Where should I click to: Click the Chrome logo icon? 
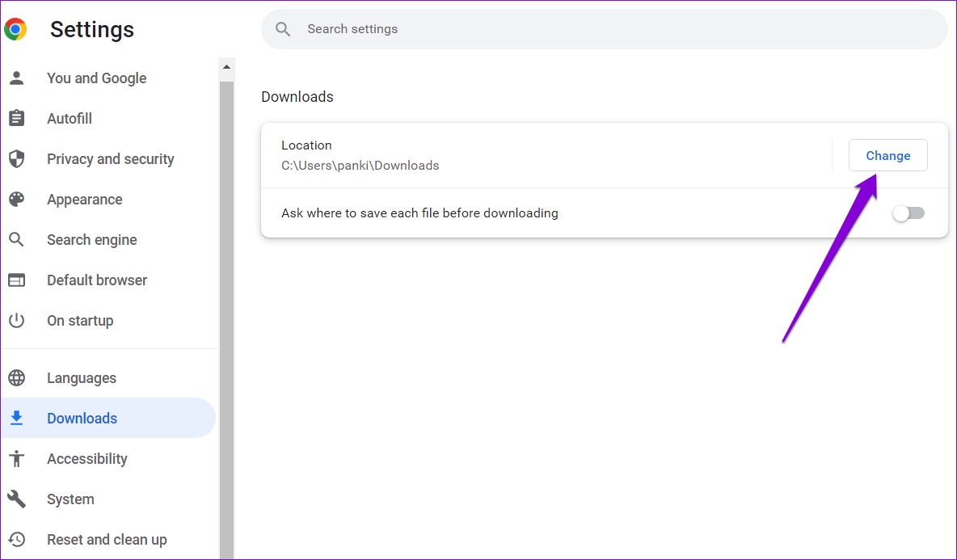tap(15, 29)
